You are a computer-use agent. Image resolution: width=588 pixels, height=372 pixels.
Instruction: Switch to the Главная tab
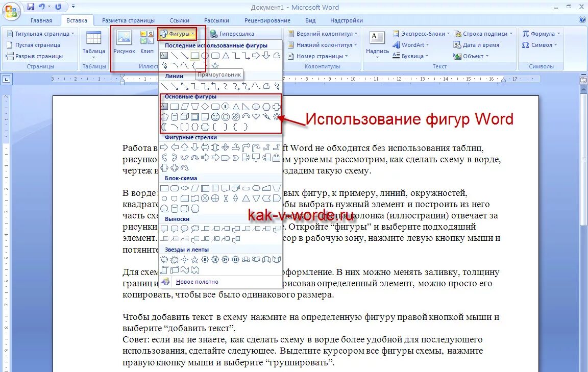pos(41,20)
